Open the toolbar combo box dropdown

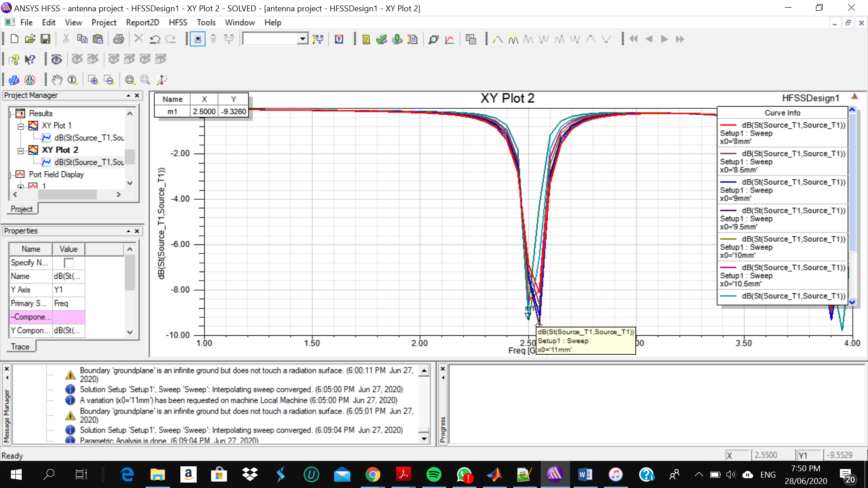coord(302,39)
